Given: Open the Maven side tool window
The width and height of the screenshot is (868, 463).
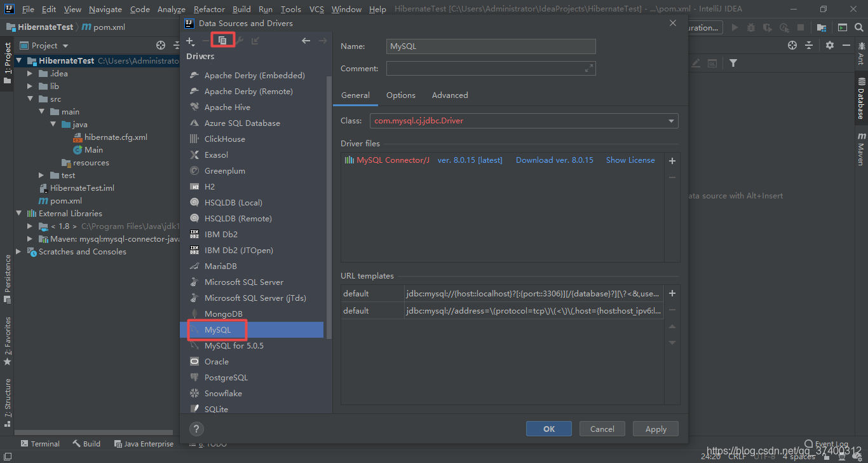Looking at the screenshot, I should tap(861, 149).
